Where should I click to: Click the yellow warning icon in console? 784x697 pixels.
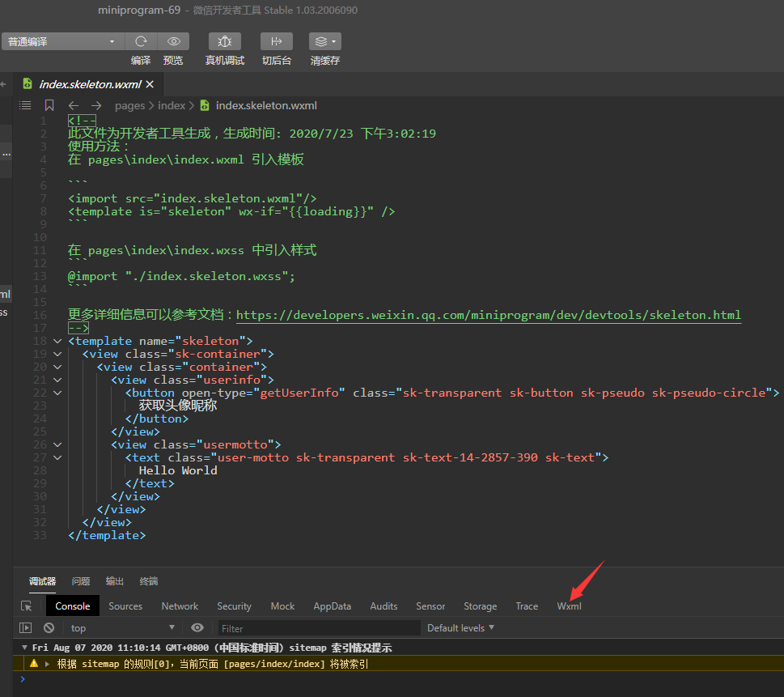pos(34,664)
